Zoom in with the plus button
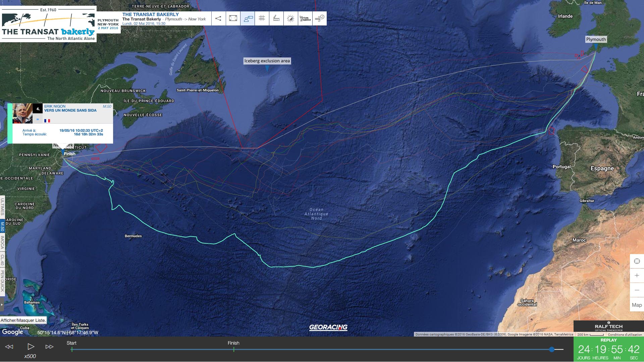This screenshot has width=644, height=362. coord(637,276)
